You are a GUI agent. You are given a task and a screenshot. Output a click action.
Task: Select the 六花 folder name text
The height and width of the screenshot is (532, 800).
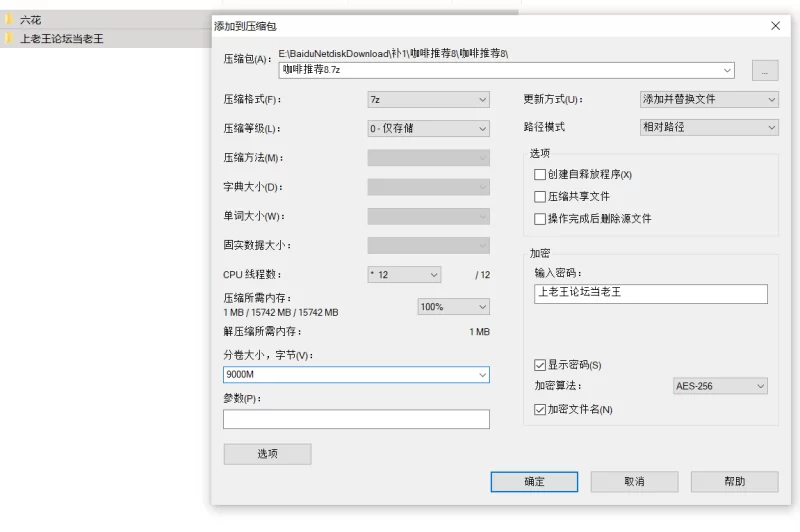point(30,20)
